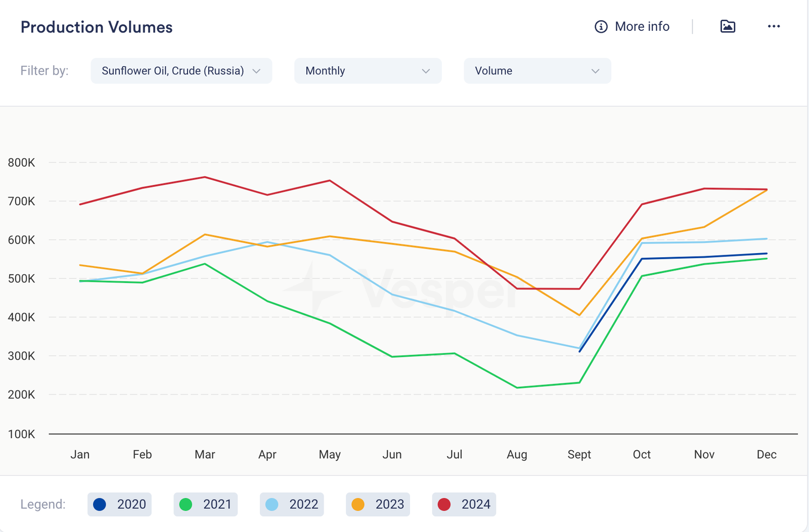Screen dimensions: 809x532
Task: Expand the Monthly frequency dropdown
Action: 368,71
